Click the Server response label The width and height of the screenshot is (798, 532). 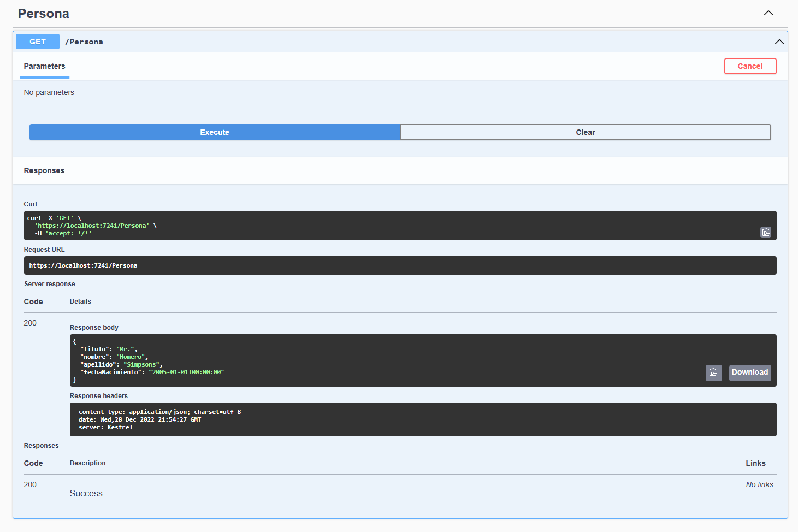50,284
